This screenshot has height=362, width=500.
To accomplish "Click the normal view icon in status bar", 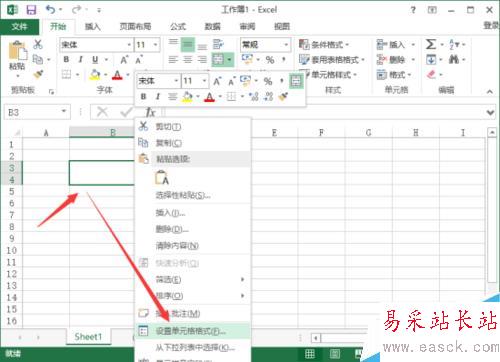I will click(310, 354).
